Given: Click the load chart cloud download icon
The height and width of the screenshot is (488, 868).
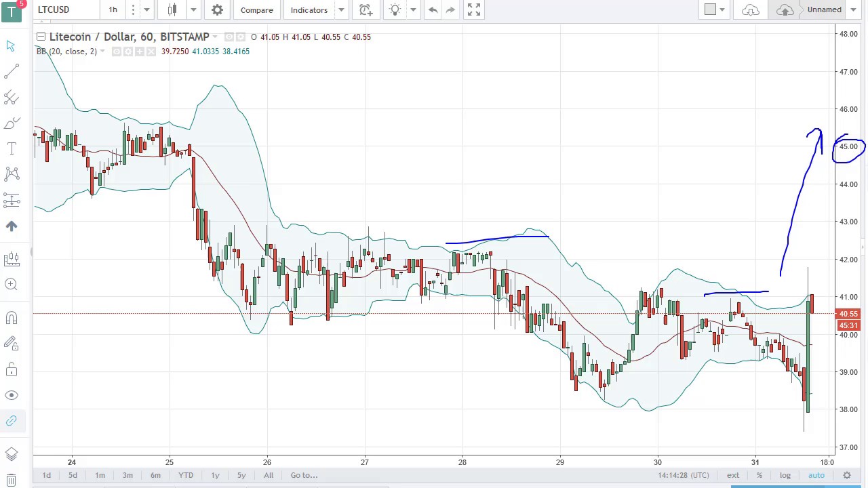Looking at the screenshot, I should [751, 9].
